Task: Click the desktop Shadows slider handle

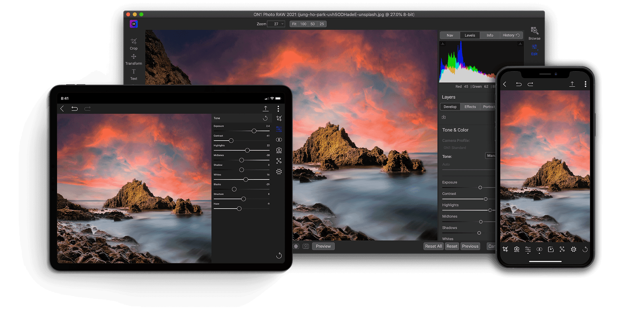Action: (479, 233)
